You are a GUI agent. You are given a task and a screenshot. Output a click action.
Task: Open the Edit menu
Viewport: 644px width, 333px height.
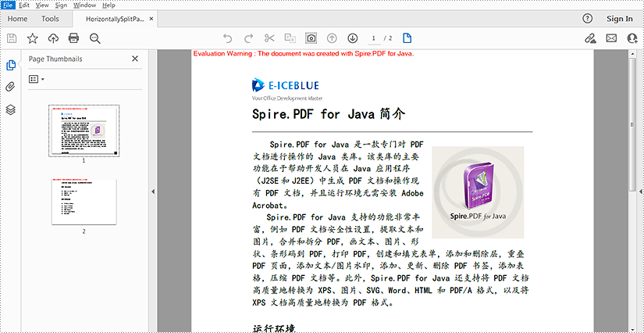pos(24,5)
